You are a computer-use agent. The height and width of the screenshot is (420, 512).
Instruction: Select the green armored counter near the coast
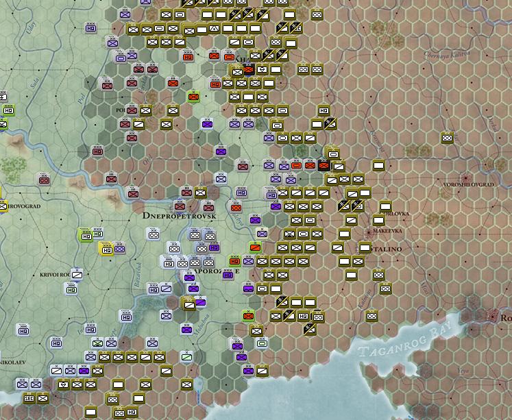262,343
